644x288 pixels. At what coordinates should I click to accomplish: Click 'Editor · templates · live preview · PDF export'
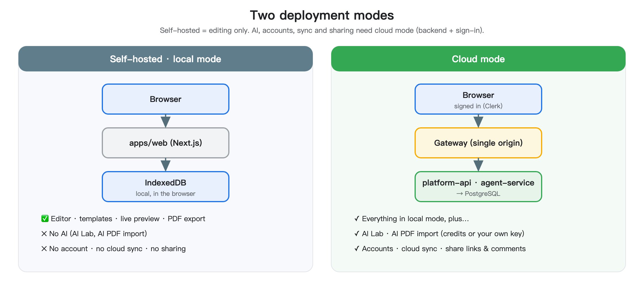coord(128,219)
